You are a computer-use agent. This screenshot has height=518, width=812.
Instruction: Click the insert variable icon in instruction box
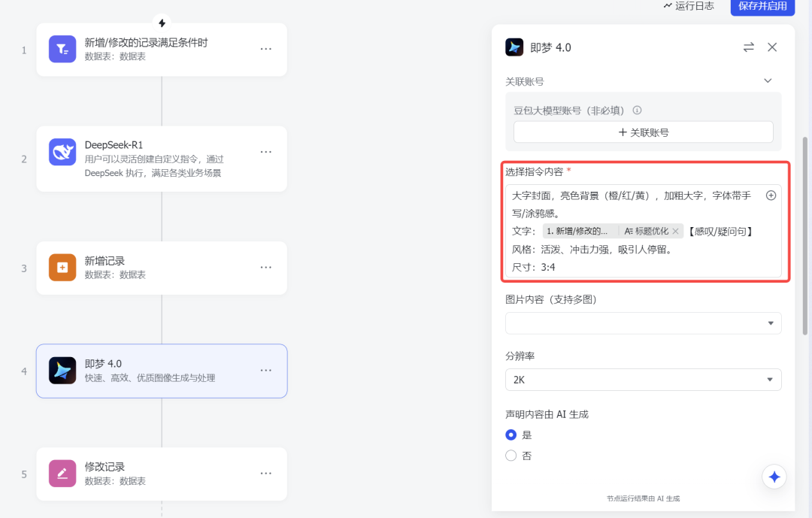(771, 195)
